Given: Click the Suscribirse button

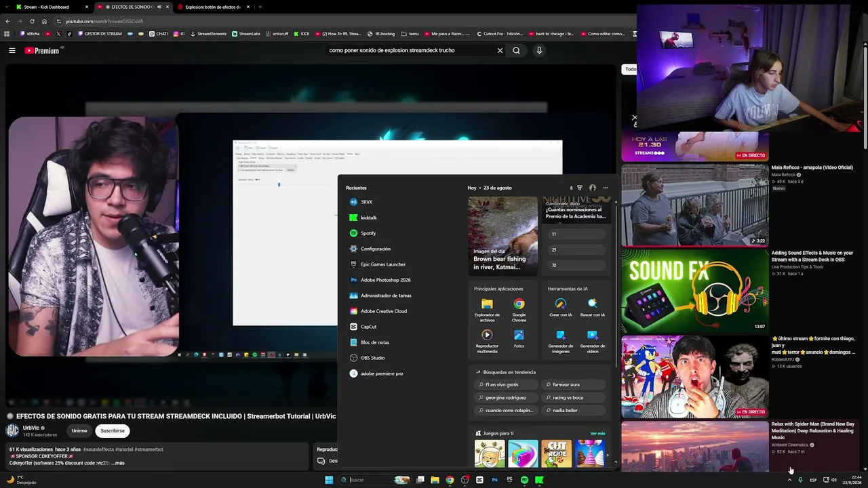Looking at the screenshot, I should tap(113, 430).
